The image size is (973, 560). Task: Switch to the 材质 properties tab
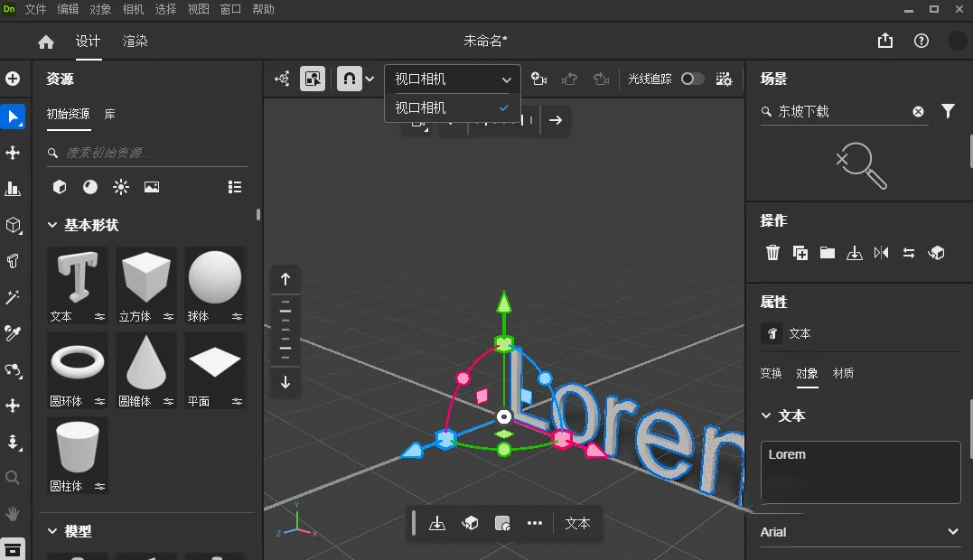pyautogui.click(x=843, y=373)
